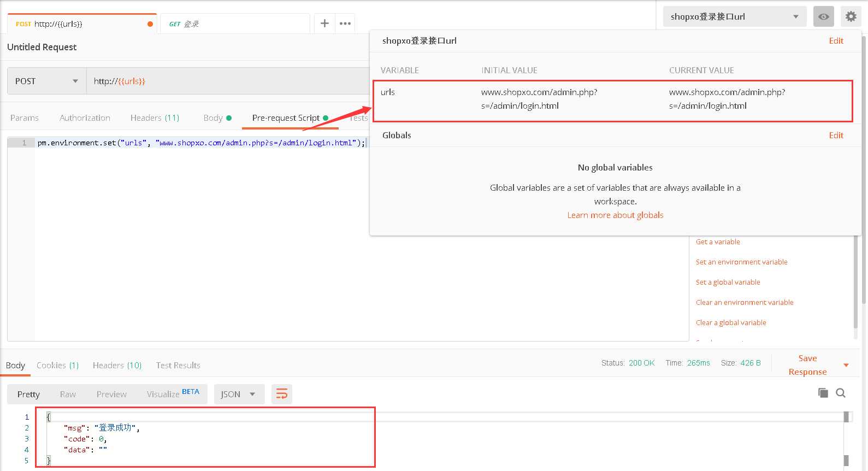Insert Clear an environment variable snippet
The image size is (868, 471).
(x=745, y=302)
